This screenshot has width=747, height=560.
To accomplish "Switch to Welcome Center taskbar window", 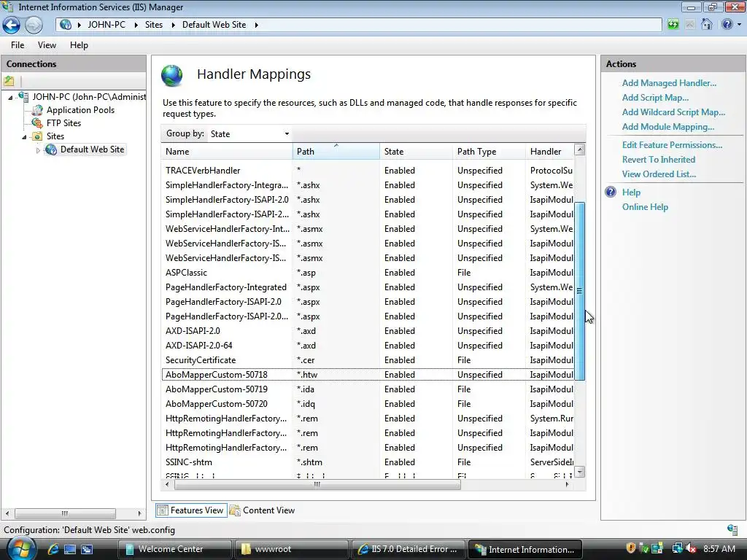I will [174, 549].
